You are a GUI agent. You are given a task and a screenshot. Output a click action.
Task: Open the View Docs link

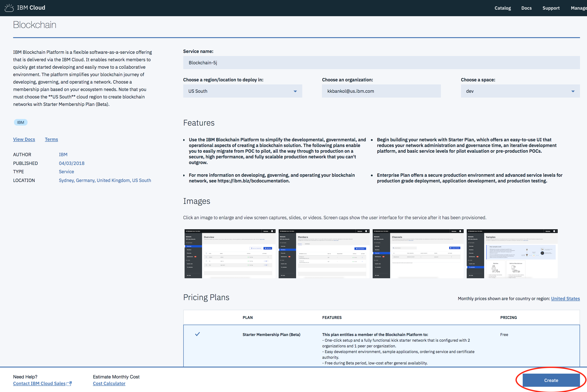(24, 139)
